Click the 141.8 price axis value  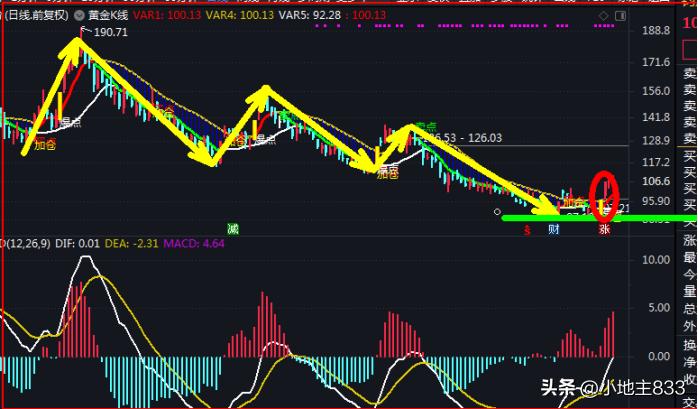point(656,117)
